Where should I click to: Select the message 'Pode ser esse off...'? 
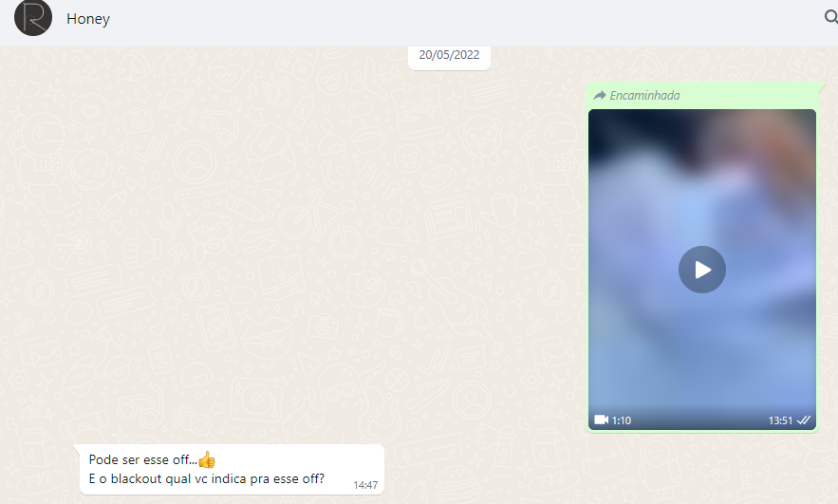142,459
